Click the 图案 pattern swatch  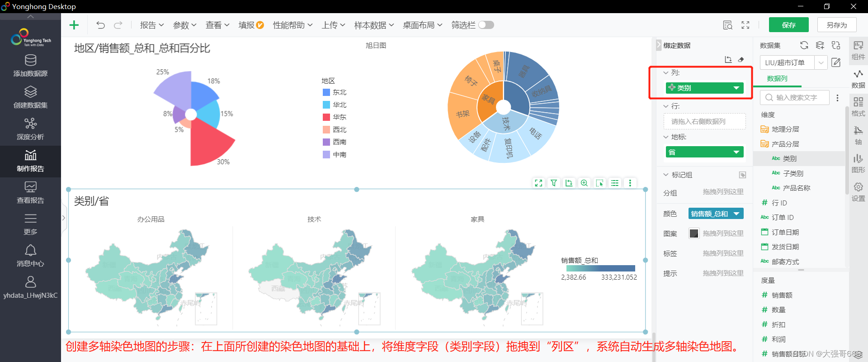point(694,233)
